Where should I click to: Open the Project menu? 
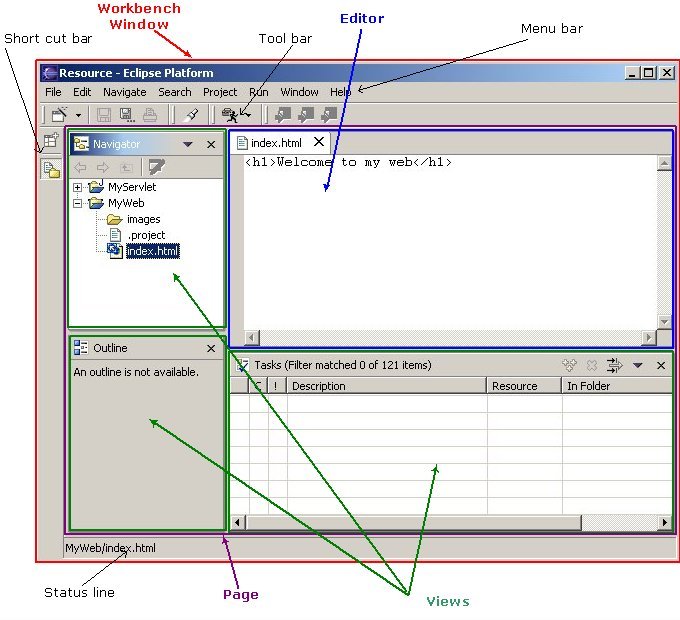coord(220,92)
